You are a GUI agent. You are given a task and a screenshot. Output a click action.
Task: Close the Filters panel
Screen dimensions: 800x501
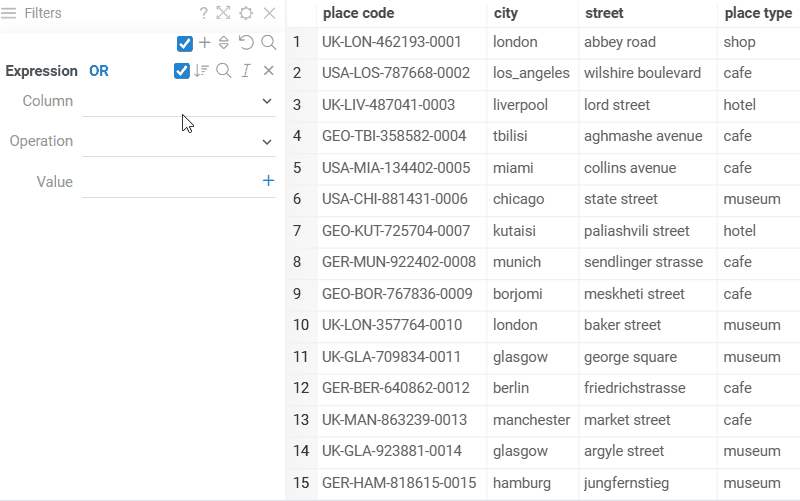(x=269, y=13)
